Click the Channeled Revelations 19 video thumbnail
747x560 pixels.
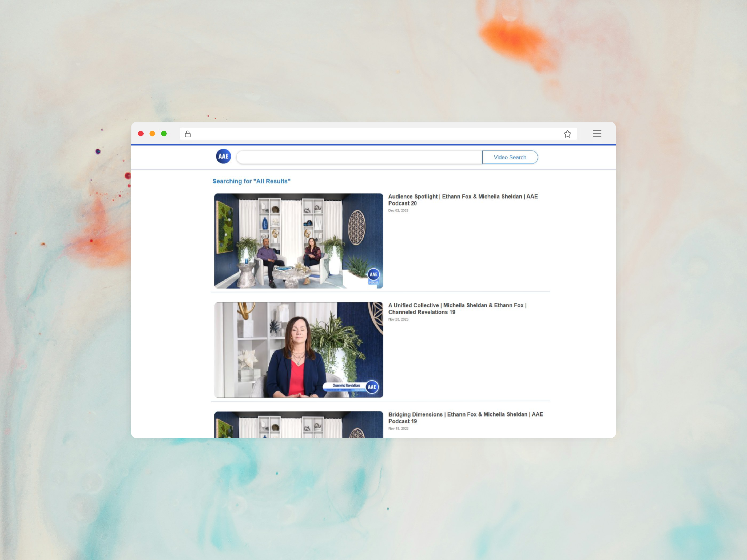[299, 350]
